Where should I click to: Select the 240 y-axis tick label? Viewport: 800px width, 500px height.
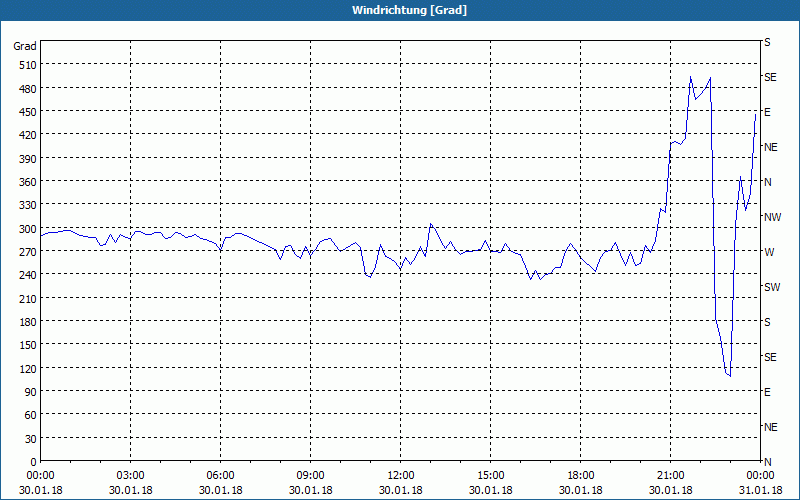point(28,275)
